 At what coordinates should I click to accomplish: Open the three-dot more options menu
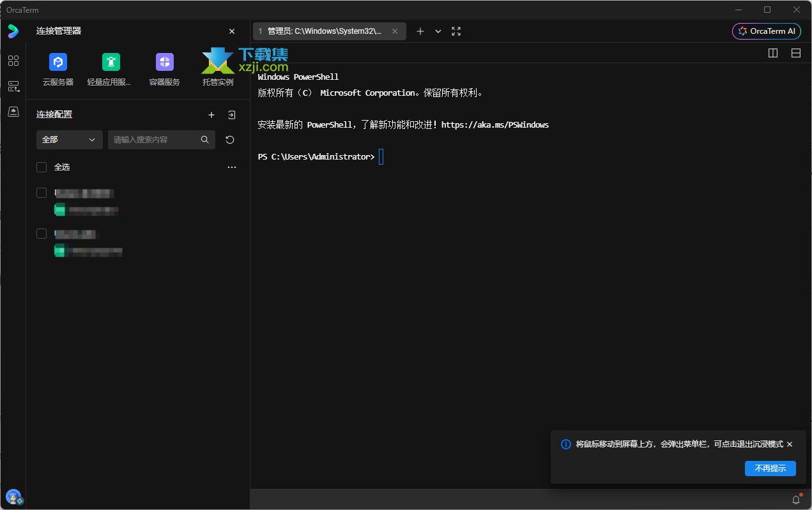[x=232, y=167]
